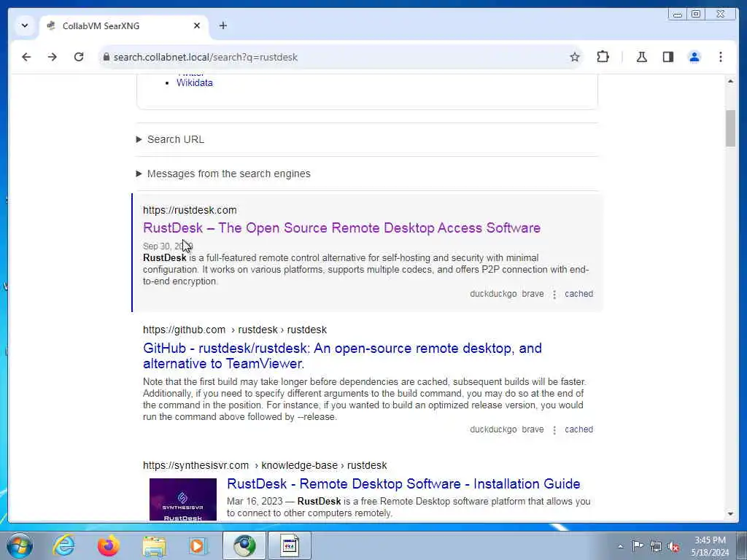Open the profile avatar menu
The width and height of the screenshot is (747, 560).
(694, 57)
